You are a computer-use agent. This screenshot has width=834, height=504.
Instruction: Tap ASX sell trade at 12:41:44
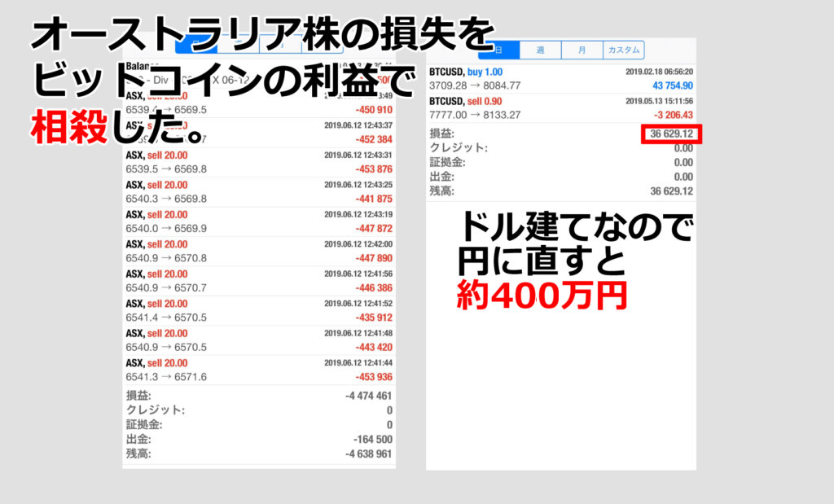tap(259, 370)
